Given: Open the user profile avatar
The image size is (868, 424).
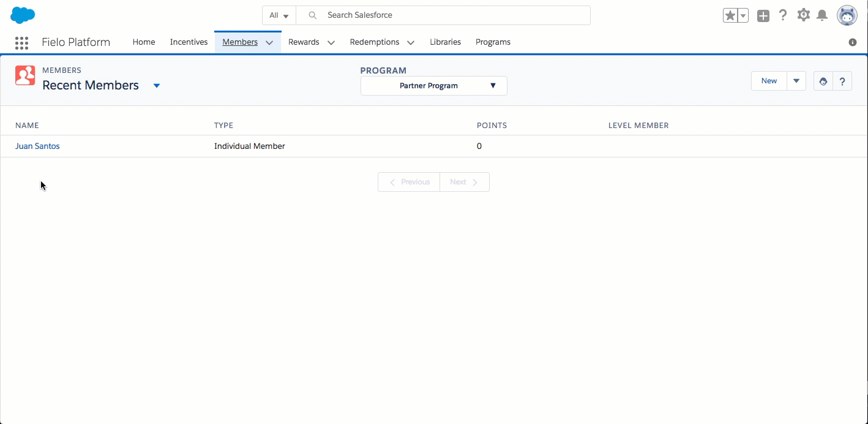Looking at the screenshot, I should (x=847, y=15).
